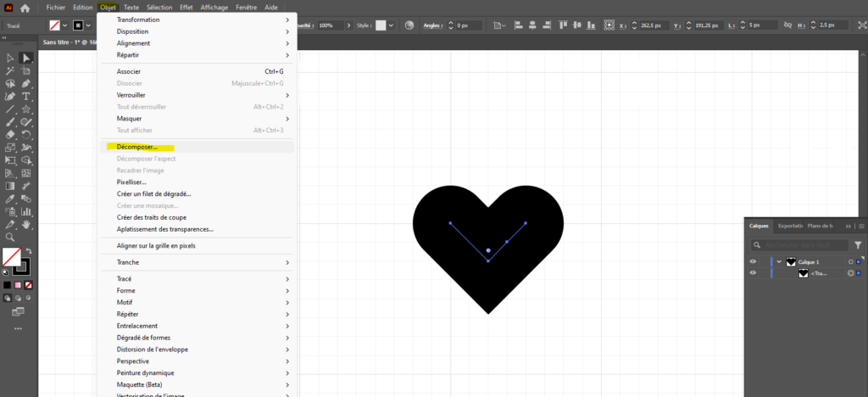Open the Calques panel hamburger menu
Viewport: 868px width, 397px height.
click(x=860, y=226)
